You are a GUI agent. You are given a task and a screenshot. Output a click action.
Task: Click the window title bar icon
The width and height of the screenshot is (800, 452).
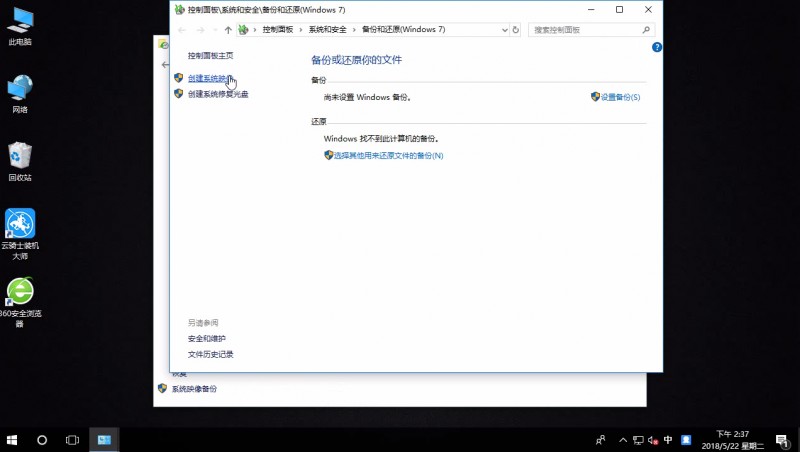180,10
